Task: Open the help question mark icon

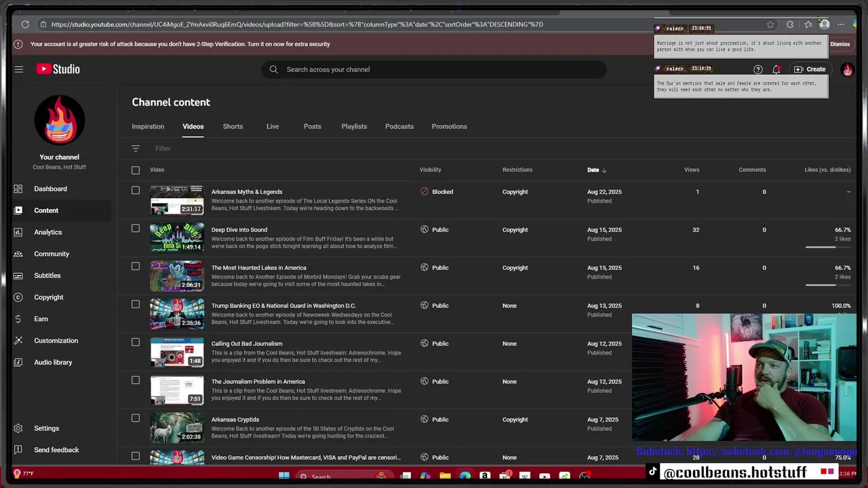Action: [758, 69]
